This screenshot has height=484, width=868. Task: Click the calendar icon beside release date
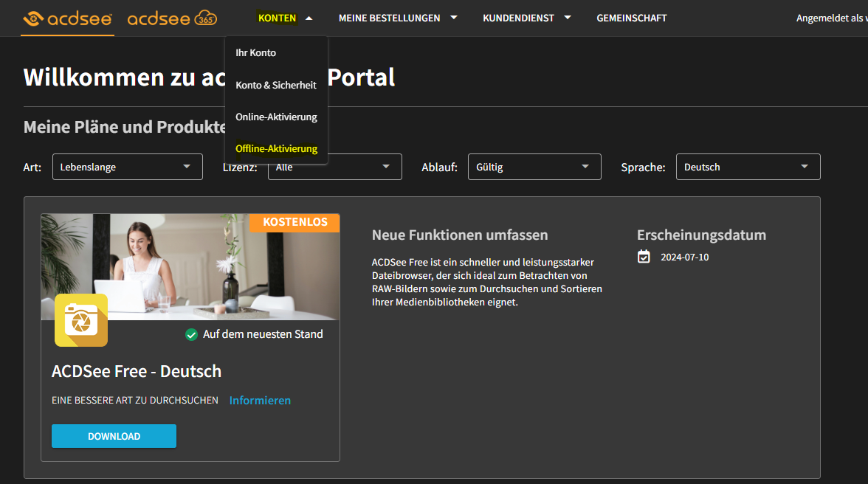644,257
